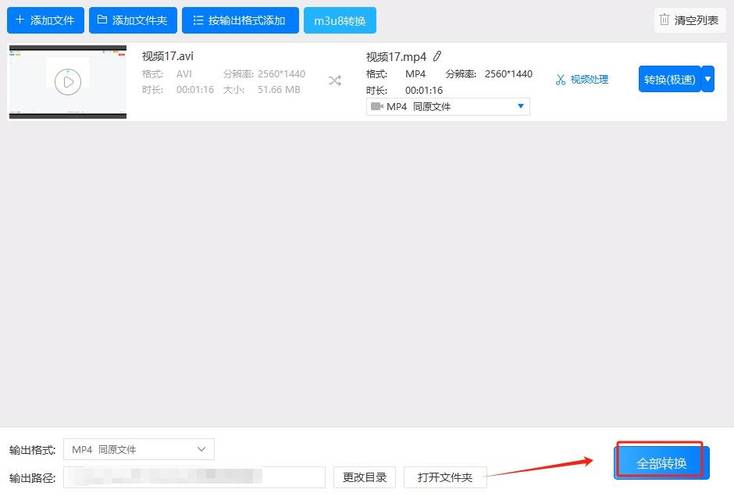Click the source size value 51.66 MB
The width and height of the screenshot is (734, 500).
pyautogui.click(x=279, y=89)
